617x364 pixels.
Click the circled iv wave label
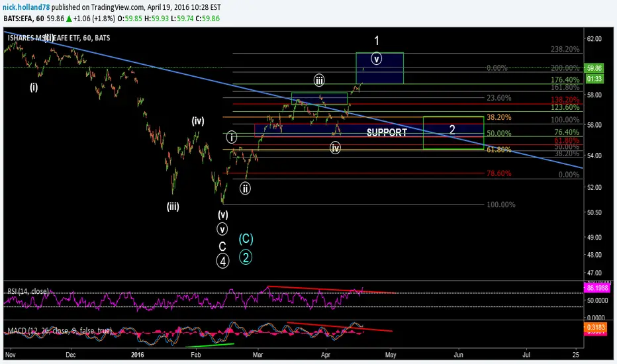click(335, 148)
